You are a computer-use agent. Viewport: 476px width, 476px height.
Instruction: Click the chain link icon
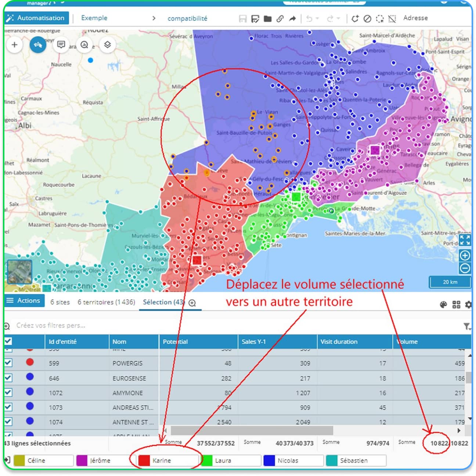tap(280, 18)
